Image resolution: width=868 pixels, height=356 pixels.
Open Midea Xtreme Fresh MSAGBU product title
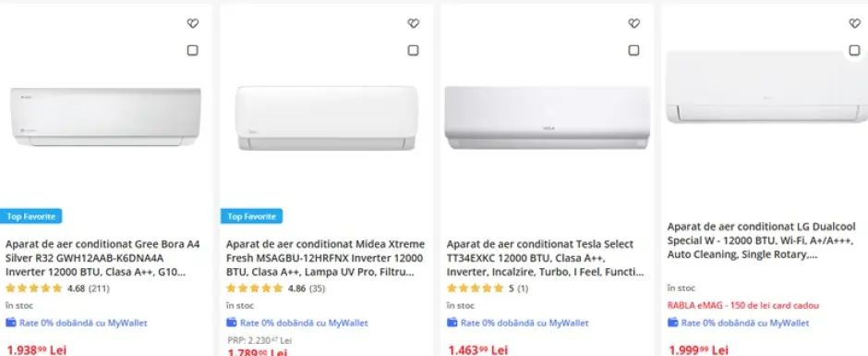(x=325, y=258)
